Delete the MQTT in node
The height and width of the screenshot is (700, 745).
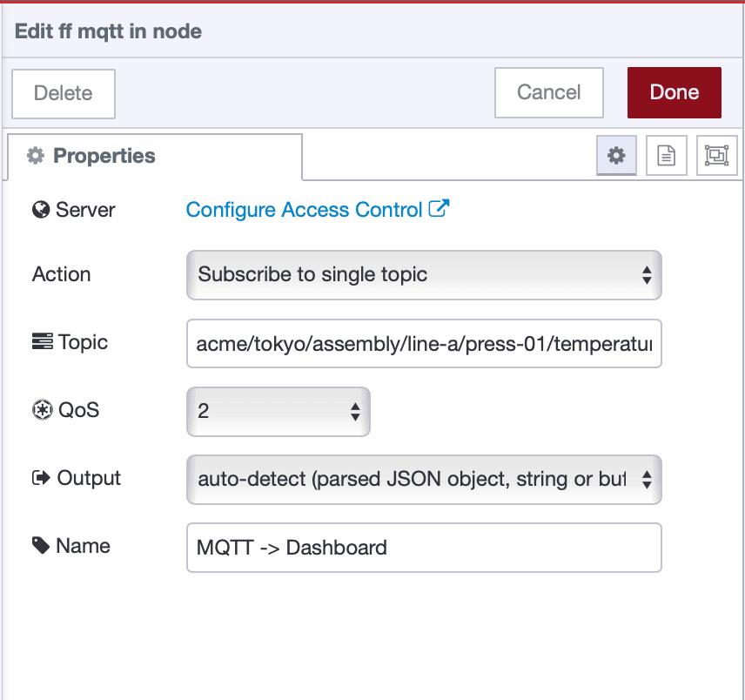coord(63,94)
